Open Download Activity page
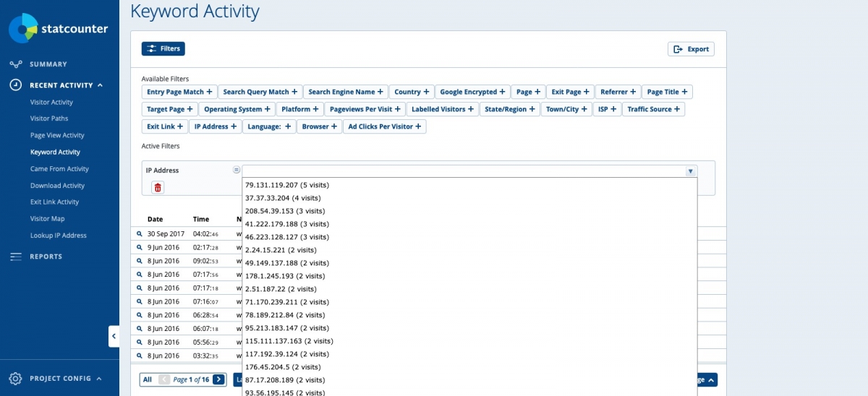This screenshot has height=396, width=868. pos(57,186)
